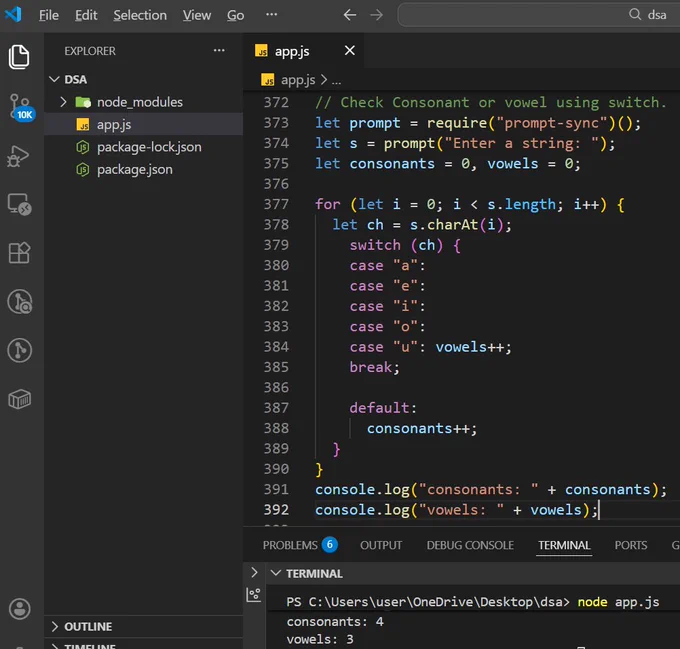Switch to the Output panel tab

[381, 545]
